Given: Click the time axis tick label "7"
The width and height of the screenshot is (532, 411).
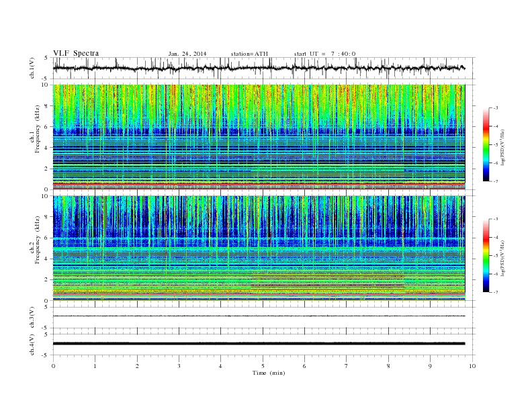Looking at the screenshot, I should 347,366.
